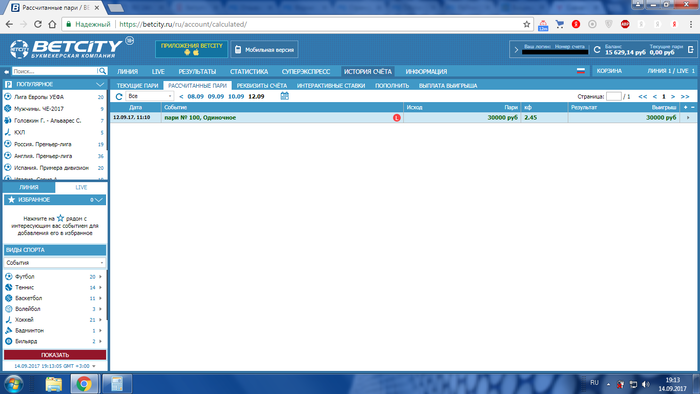Expand bet № 100 row arrow
700x394 pixels.
[688, 117]
